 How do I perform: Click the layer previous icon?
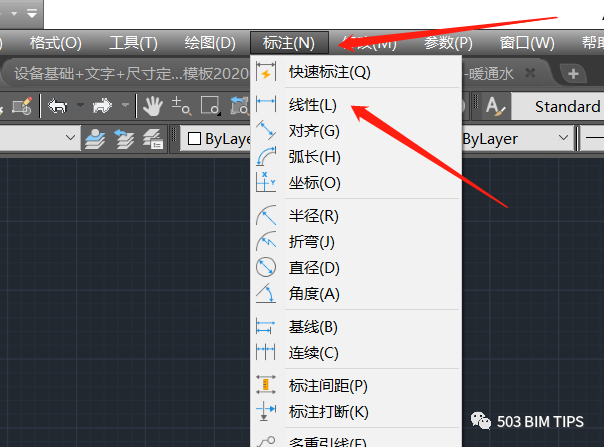[x=124, y=139]
